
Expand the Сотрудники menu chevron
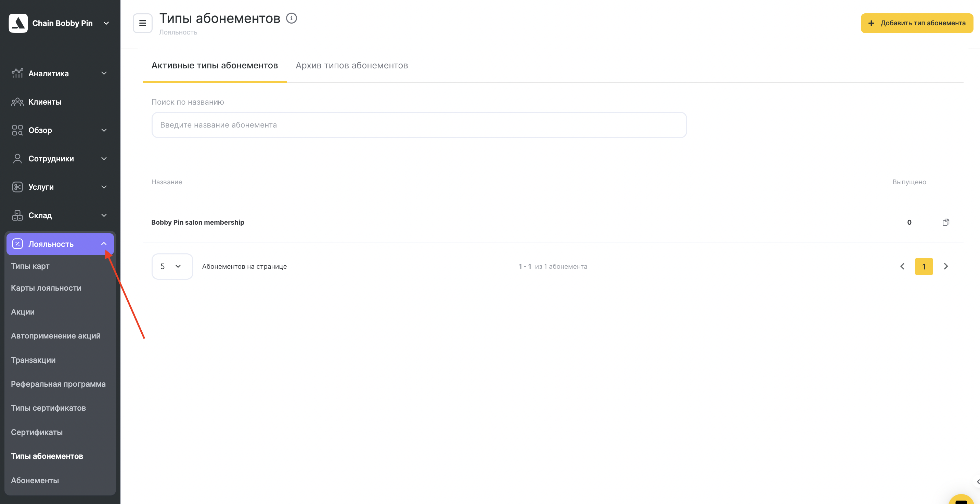(104, 159)
